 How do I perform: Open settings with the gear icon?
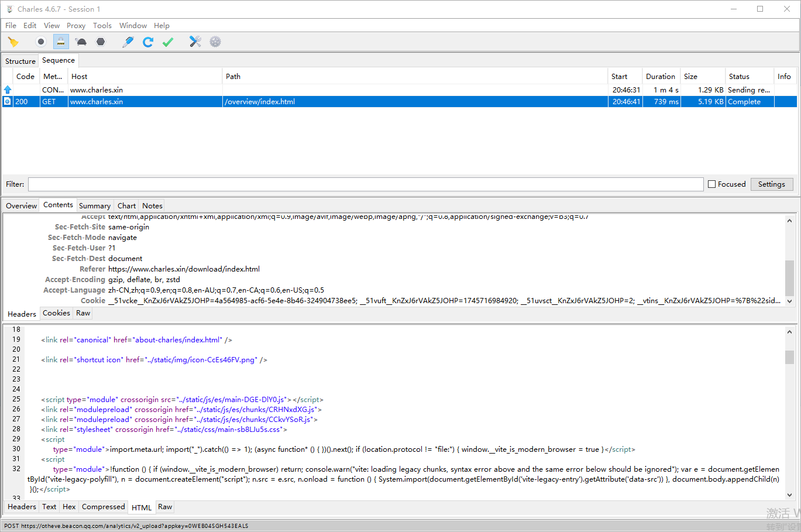[x=215, y=42]
